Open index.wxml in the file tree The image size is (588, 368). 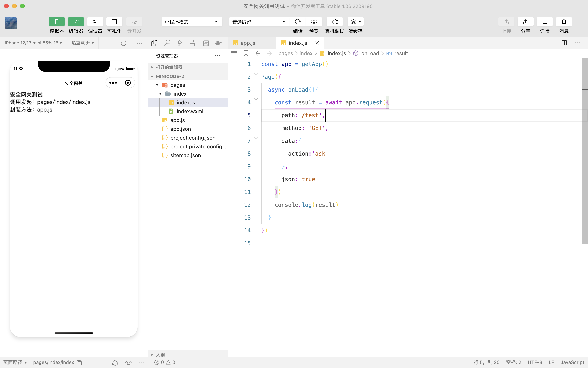pyautogui.click(x=190, y=111)
